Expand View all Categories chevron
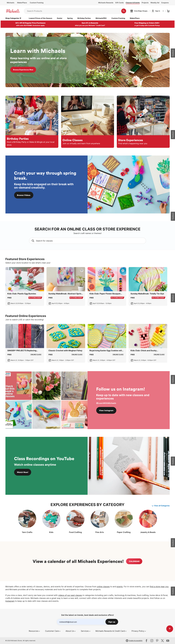The image size is (175, 644). click(x=161, y=506)
